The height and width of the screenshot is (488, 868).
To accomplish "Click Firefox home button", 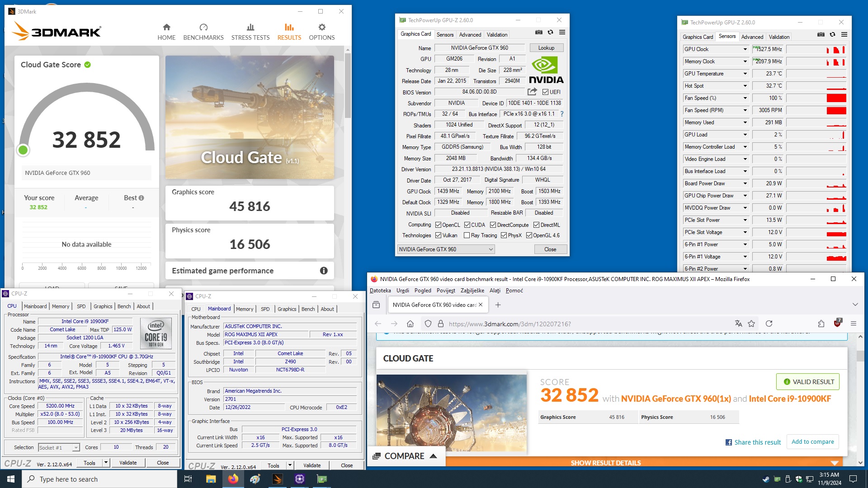I will (x=410, y=324).
